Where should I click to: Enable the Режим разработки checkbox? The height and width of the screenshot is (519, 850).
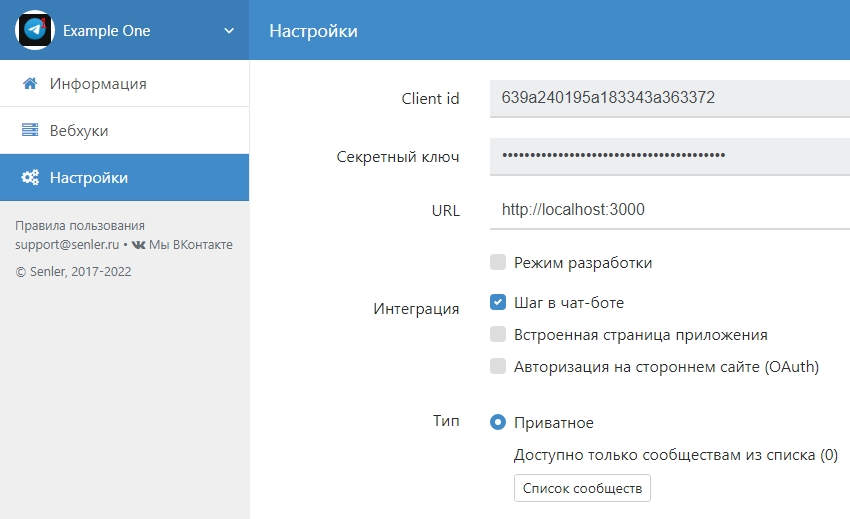(x=498, y=263)
